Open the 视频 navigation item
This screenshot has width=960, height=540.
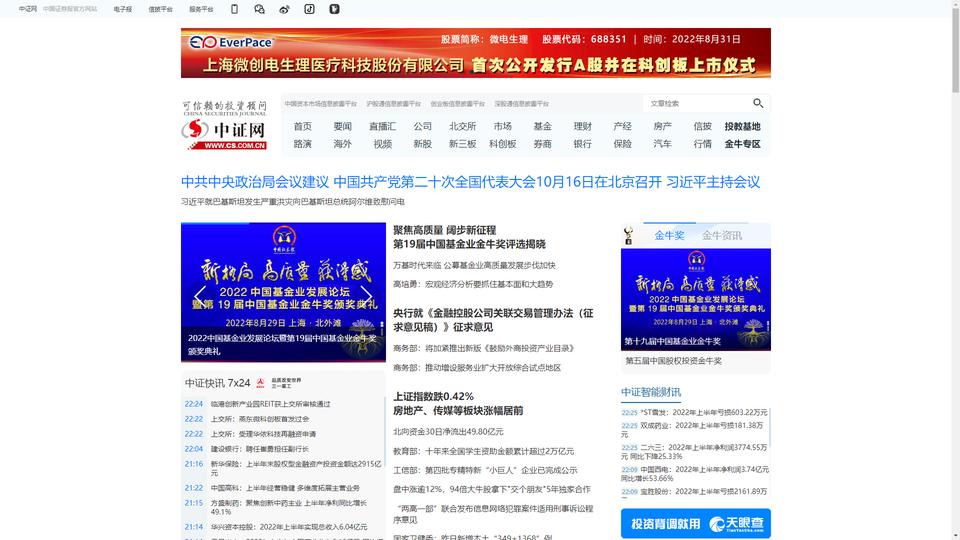pyautogui.click(x=383, y=144)
